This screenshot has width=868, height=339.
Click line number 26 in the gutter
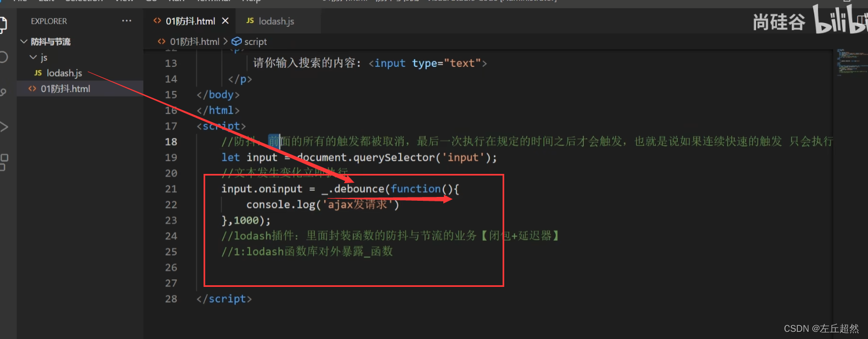point(171,267)
